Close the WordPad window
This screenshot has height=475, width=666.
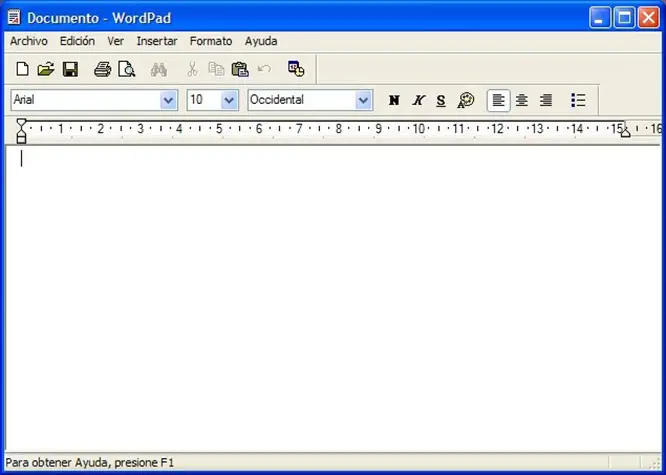click(649, 18)
